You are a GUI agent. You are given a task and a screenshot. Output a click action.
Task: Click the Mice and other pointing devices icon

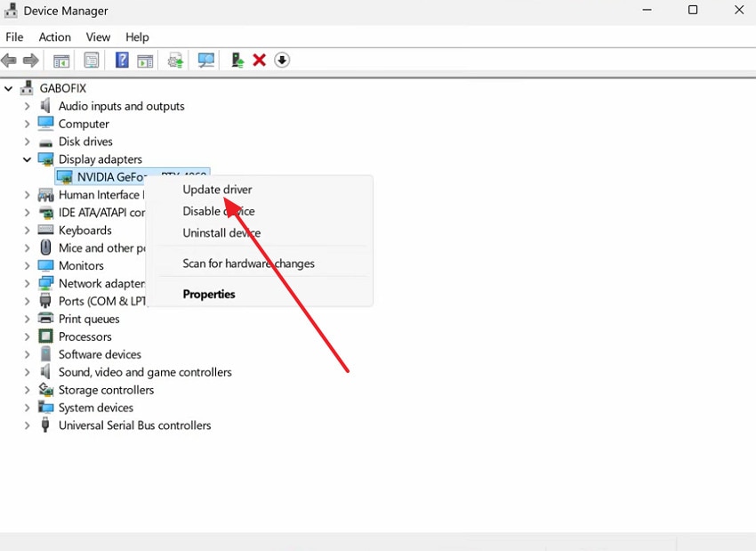point(45,247)
